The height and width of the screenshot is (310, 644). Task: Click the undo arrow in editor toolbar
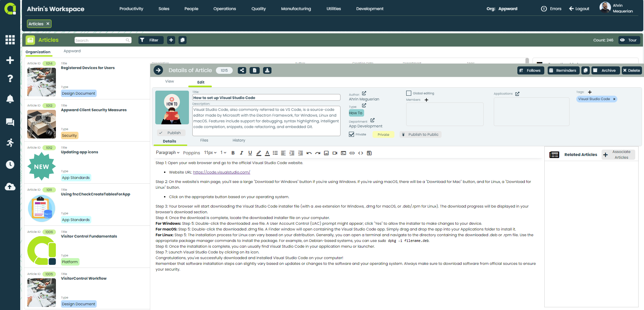click(x=309, y=153)
